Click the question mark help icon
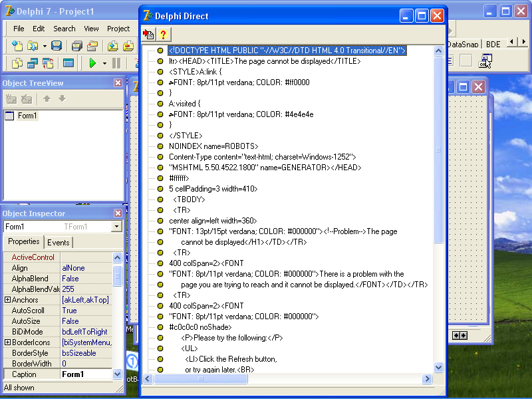Viewport: 532px width, 399px height. click(x=163, y=35)
